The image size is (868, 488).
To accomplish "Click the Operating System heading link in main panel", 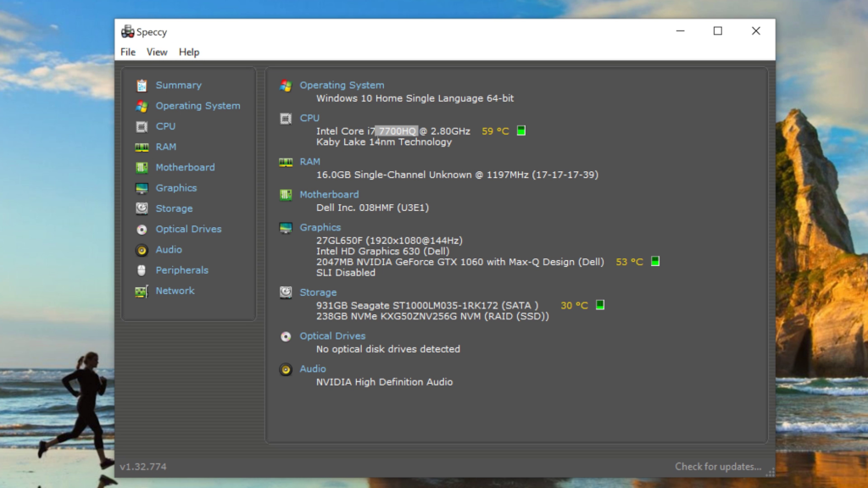I will pos(342,86).
